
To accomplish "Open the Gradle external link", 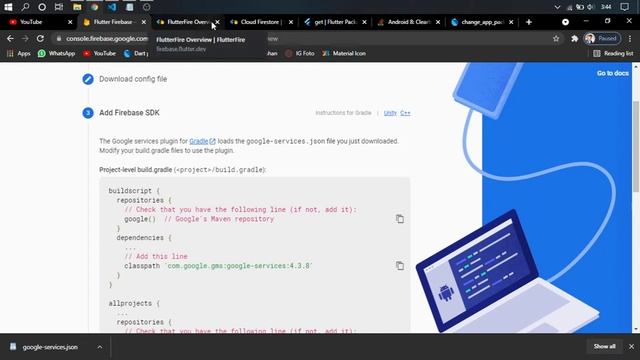I will pos(202,141).
